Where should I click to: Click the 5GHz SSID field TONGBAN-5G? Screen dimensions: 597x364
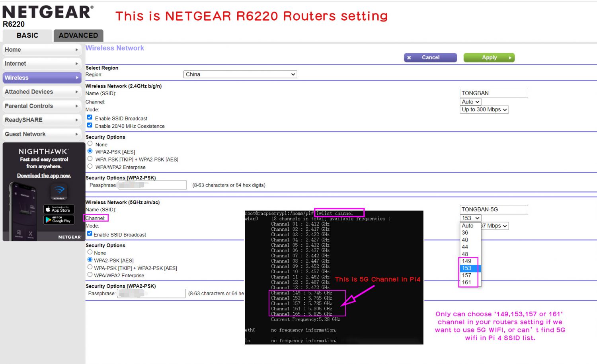494,209
